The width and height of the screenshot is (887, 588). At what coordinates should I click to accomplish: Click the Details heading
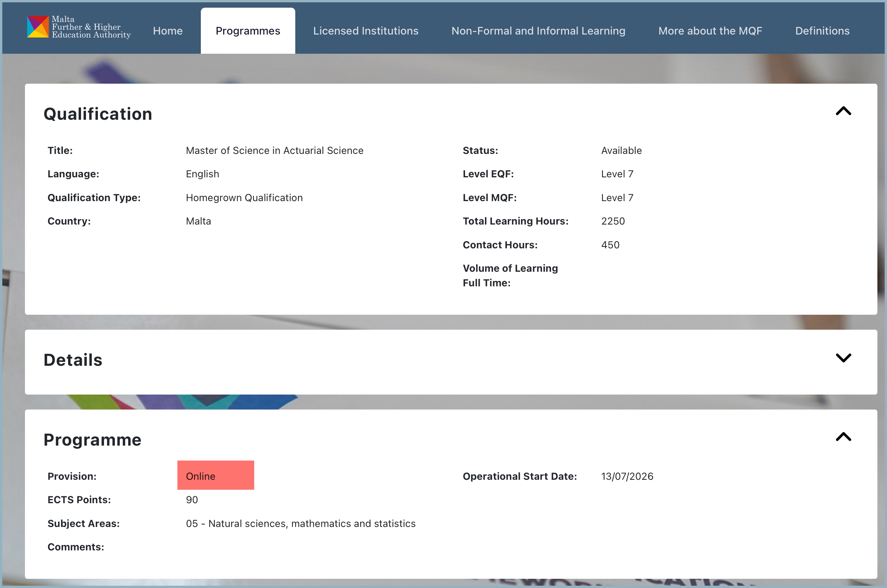(x=73, y=360)
